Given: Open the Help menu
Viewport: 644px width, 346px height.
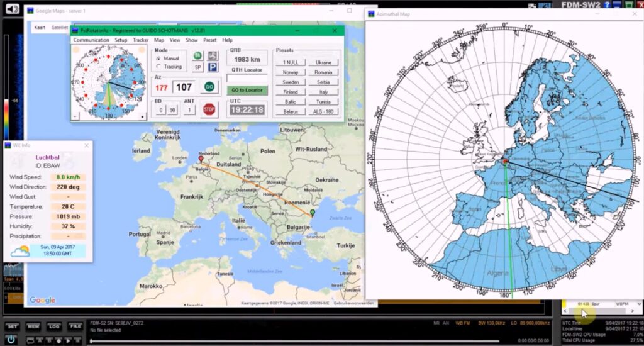Looking at the screenshot, I should 228,40.
